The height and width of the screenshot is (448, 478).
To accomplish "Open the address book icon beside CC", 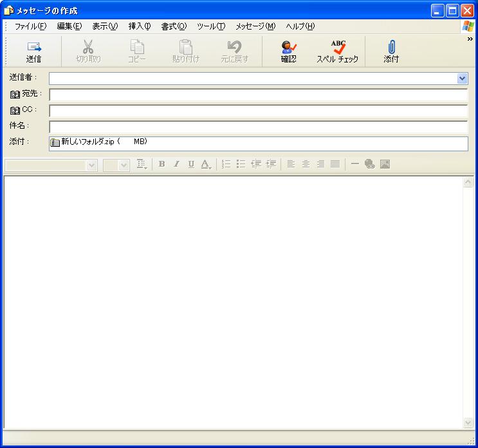I will (15, 110).
